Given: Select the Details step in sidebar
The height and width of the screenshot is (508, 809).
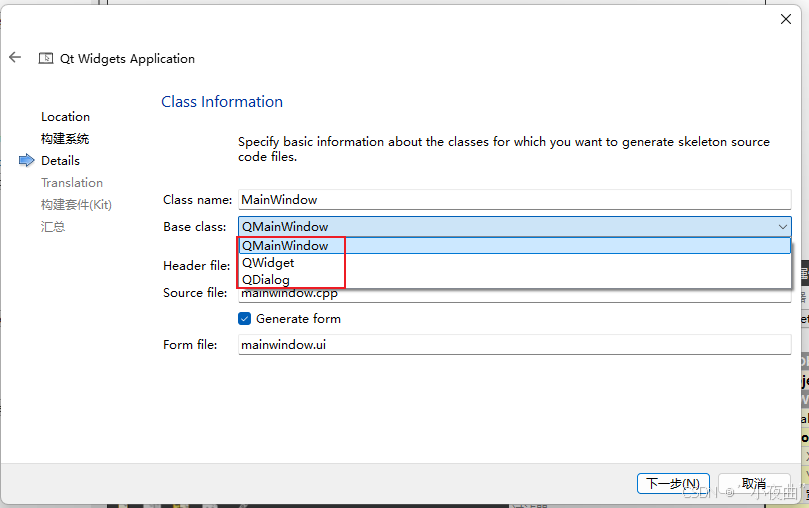Looking at the screenshot, I should tap(60, 161).
